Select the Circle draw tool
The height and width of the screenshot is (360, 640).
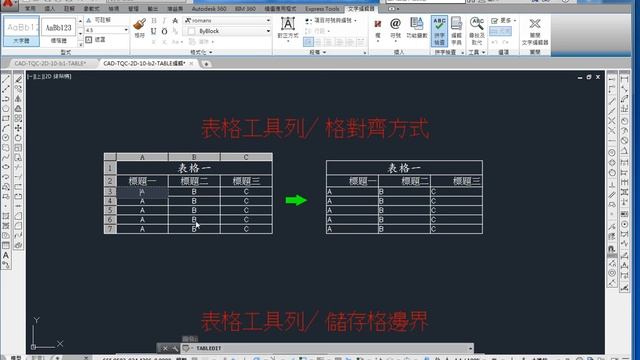[6, 138]
